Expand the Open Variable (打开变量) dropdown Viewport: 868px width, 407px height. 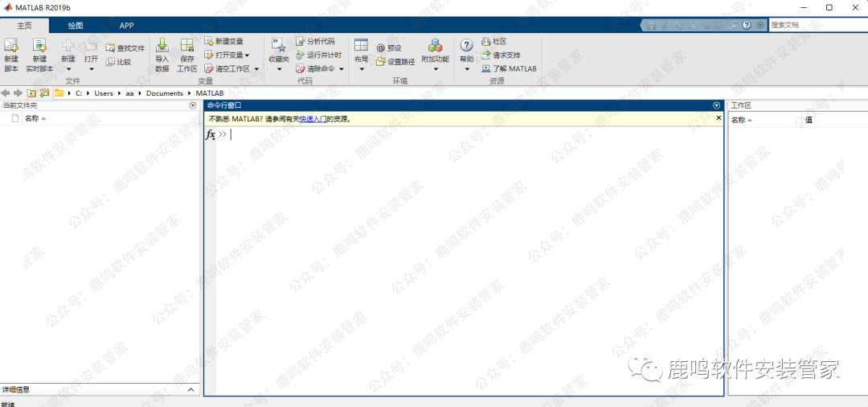point(247,55)
